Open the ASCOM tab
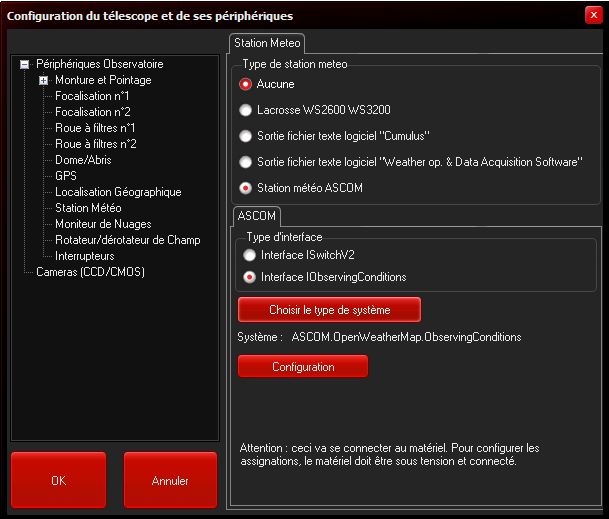The width and height of the screenshot is (609, 519). click(256, 215)
